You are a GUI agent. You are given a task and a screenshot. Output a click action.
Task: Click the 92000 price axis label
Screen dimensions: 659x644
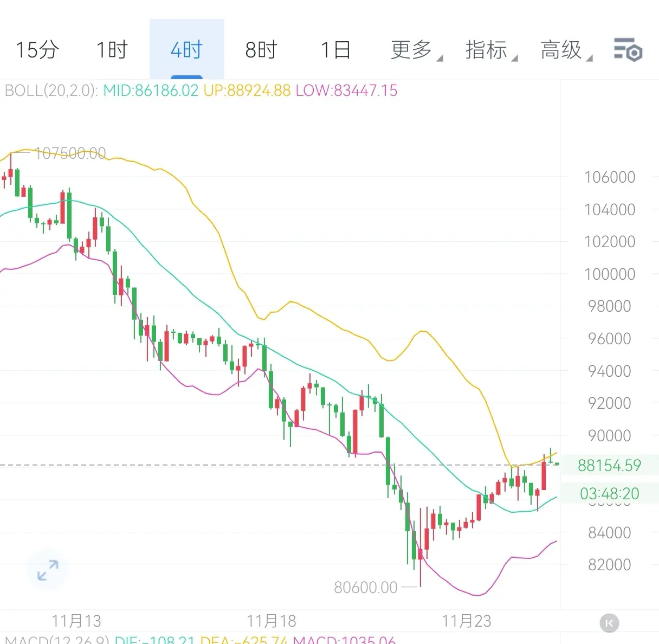coord(610,403)
